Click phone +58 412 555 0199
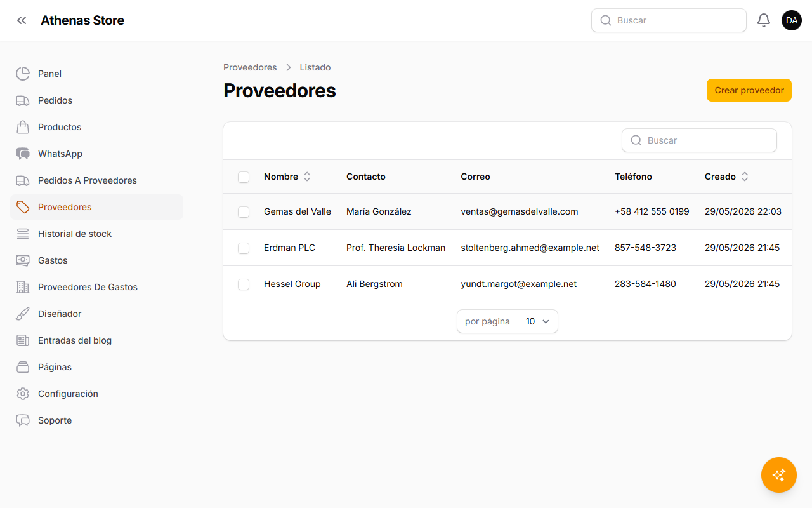 click(652, 211)
